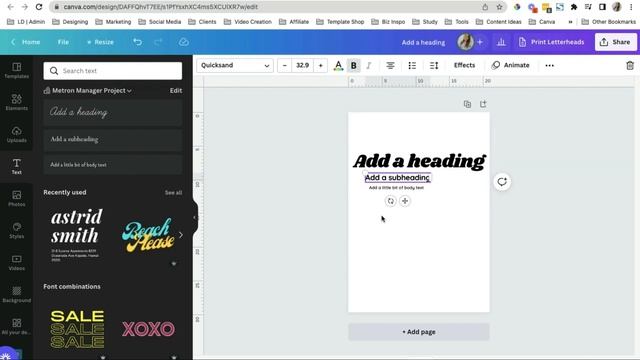640x360 pixels.
Task: Open the Designing bookmarks folder
Action: (70, 22)
